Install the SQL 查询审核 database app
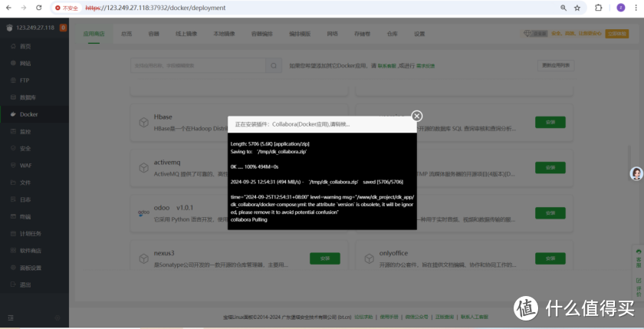Screen dimensions: 644x329 (x=550, y=122)
